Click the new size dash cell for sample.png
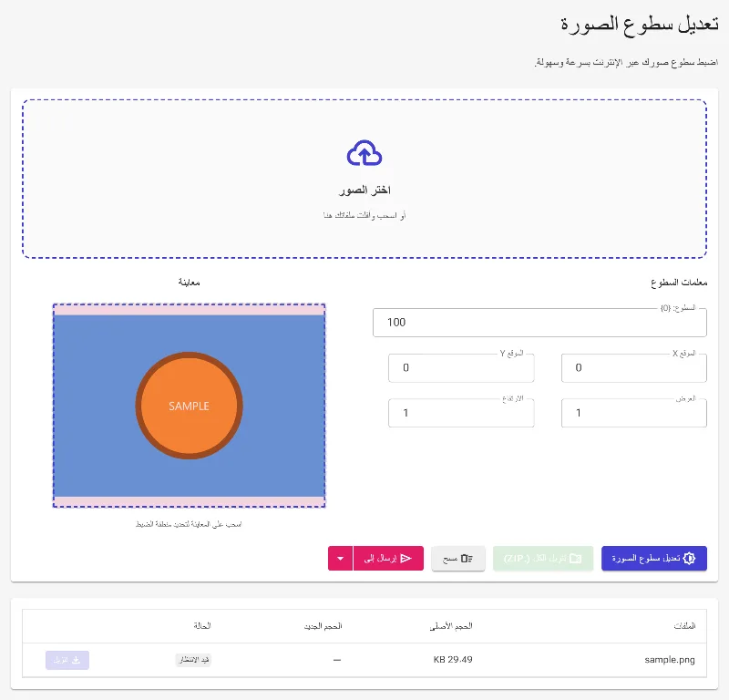 [x=337, y=660]
